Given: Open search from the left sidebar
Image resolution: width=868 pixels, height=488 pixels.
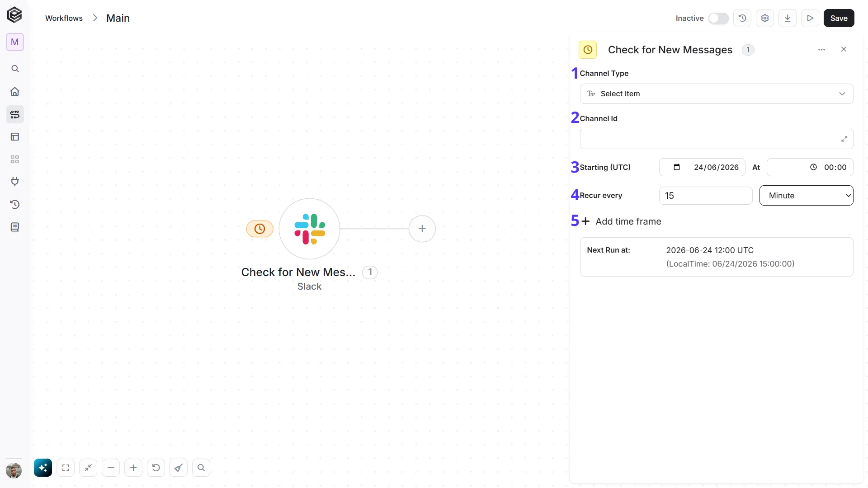Looking at the screenshot, I should [x=15, y=69].
